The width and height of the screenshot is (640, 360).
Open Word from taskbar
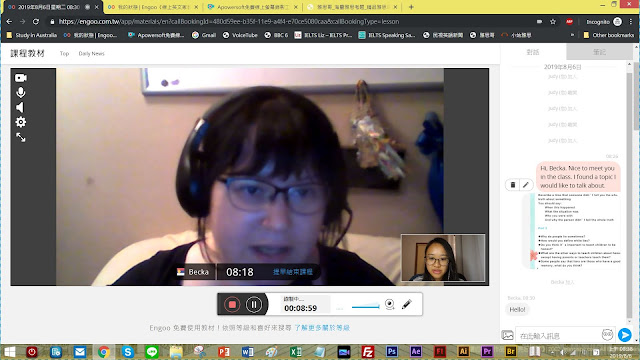(x=247, y=352)
